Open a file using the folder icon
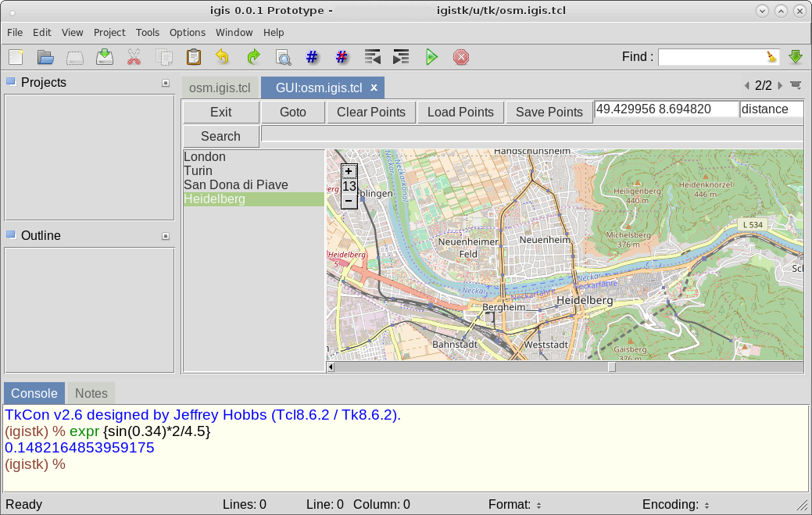Viewport: 812px width, 515px height. click(x=45, y=57)
